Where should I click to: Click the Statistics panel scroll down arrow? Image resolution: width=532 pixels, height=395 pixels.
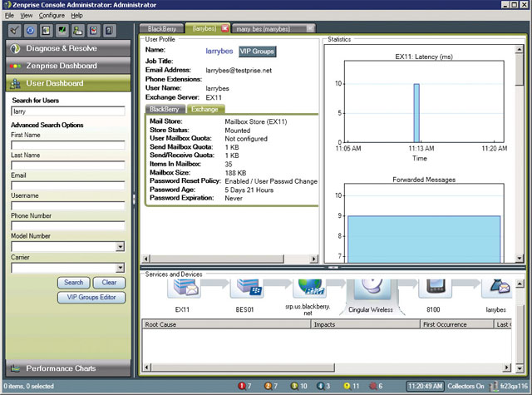click(519, 259)
